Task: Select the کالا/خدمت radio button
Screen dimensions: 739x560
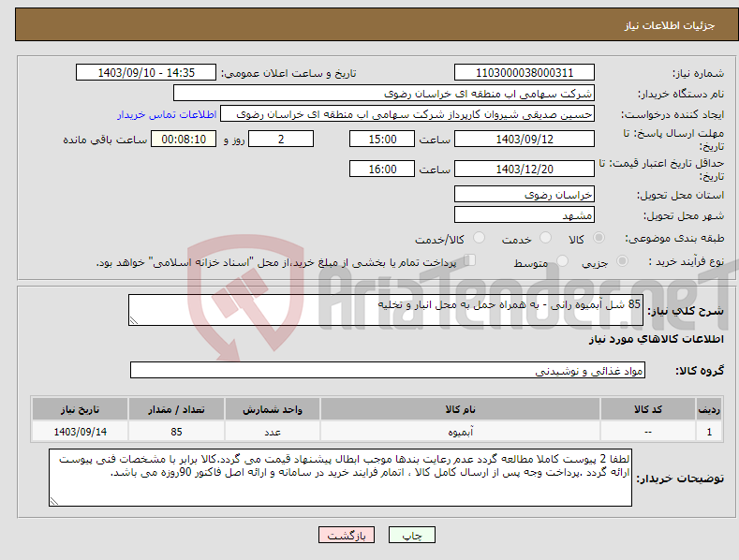Action: (479, 238)
